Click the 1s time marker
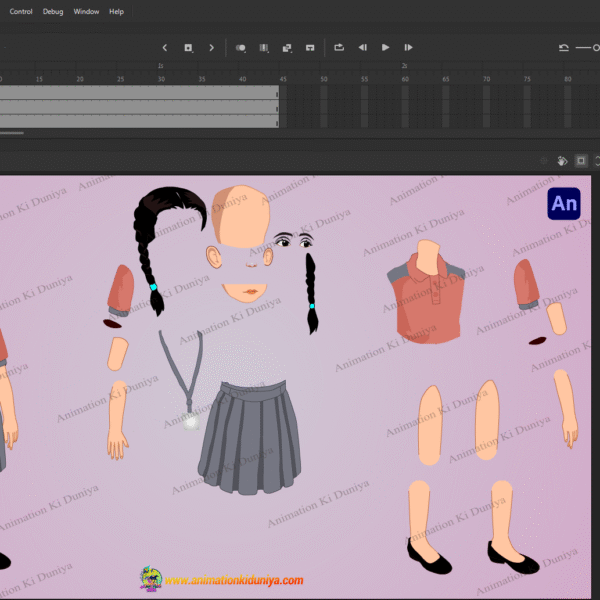The height and width of the screenshot is (600, 600). click(161, 66)
